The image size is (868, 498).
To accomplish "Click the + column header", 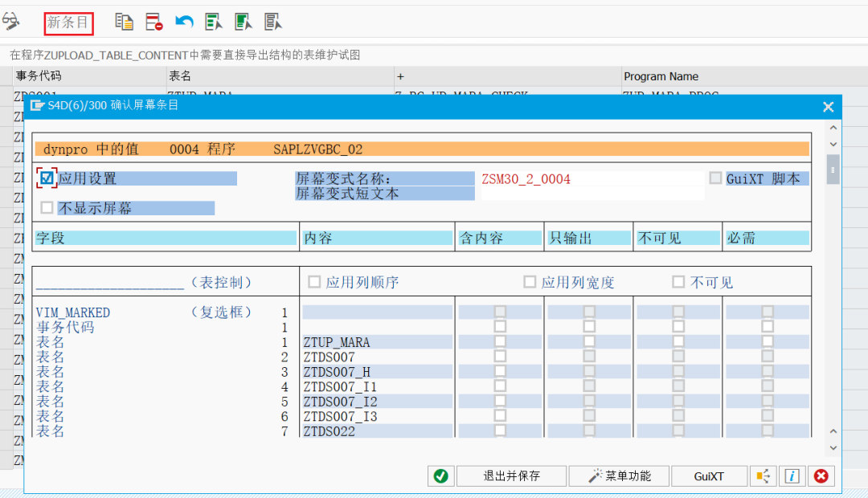I will click(508, 76).
